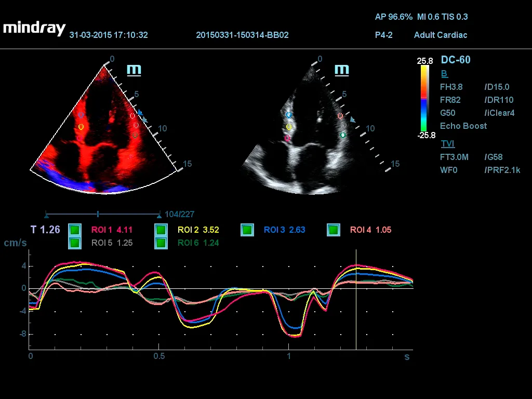Select the green ROI 6 circle on grayscale image
The image size is (532, 399).
(343, 135)
